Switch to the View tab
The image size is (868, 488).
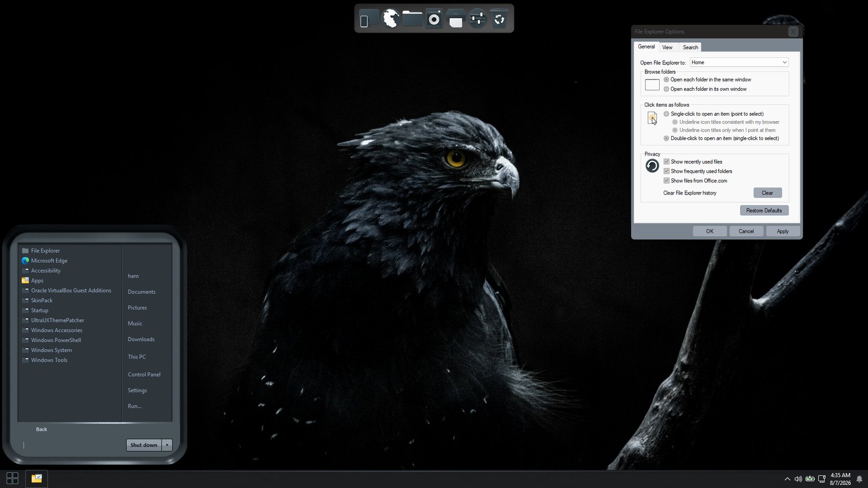click(667, 47)
